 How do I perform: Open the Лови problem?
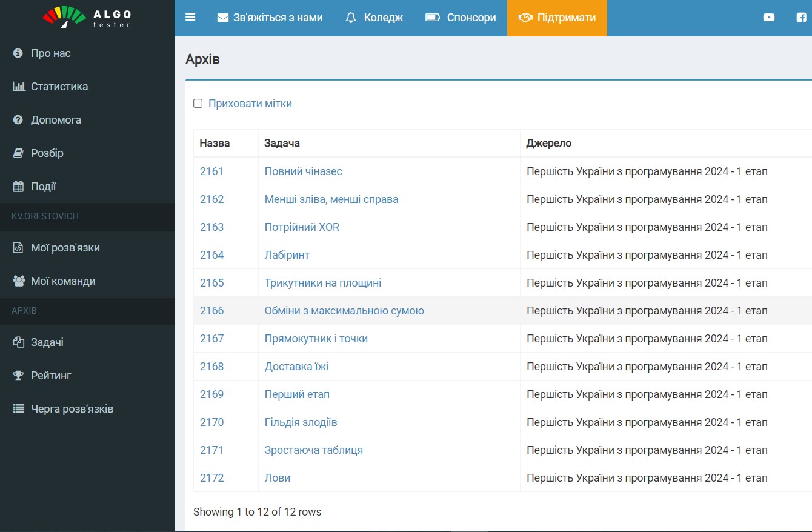tap(277, 478)
